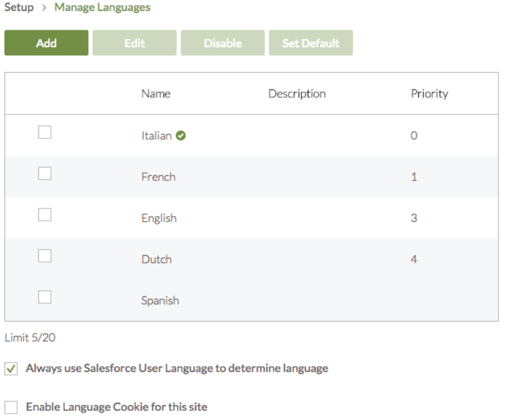Click the Set Default button
508x420 pixels.
311,43
